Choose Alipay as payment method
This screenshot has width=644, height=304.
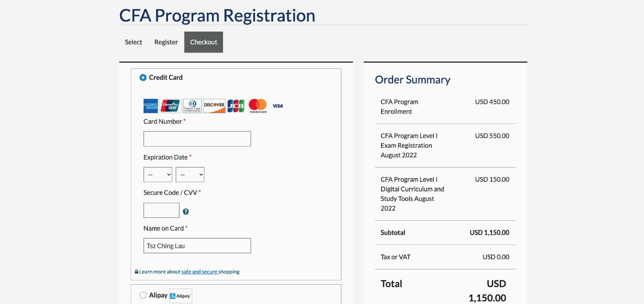click(143, 295)
